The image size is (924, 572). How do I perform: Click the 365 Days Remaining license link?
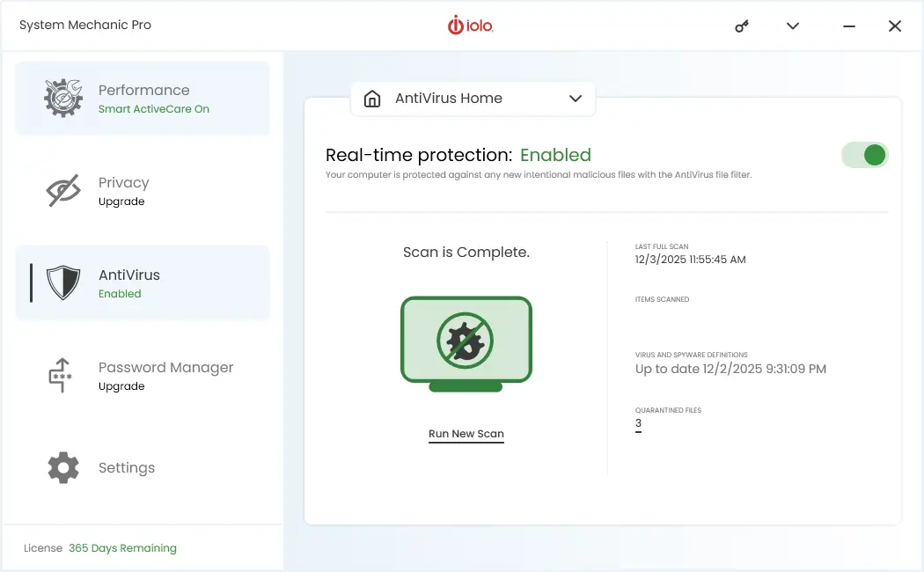point(122,547)
